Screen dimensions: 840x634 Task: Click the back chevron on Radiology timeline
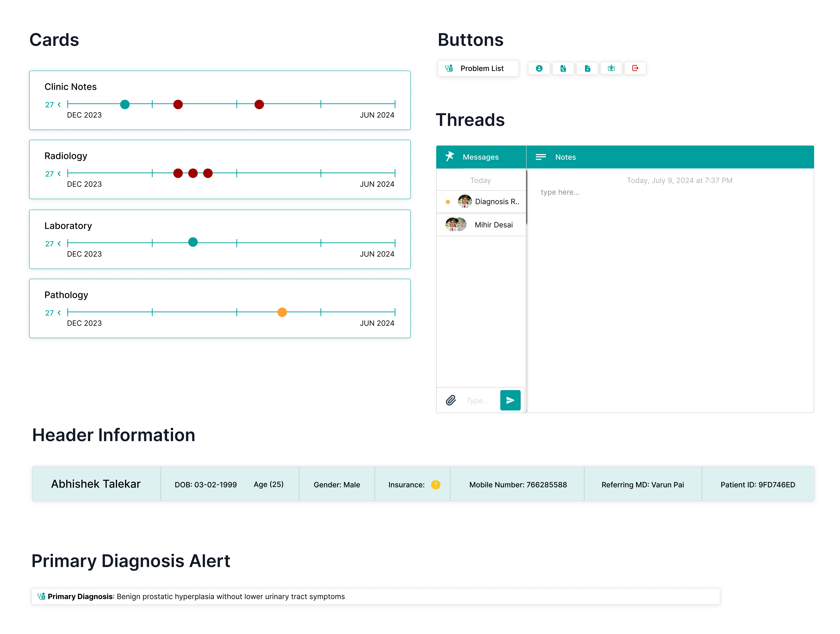click(x=59, y=173)
